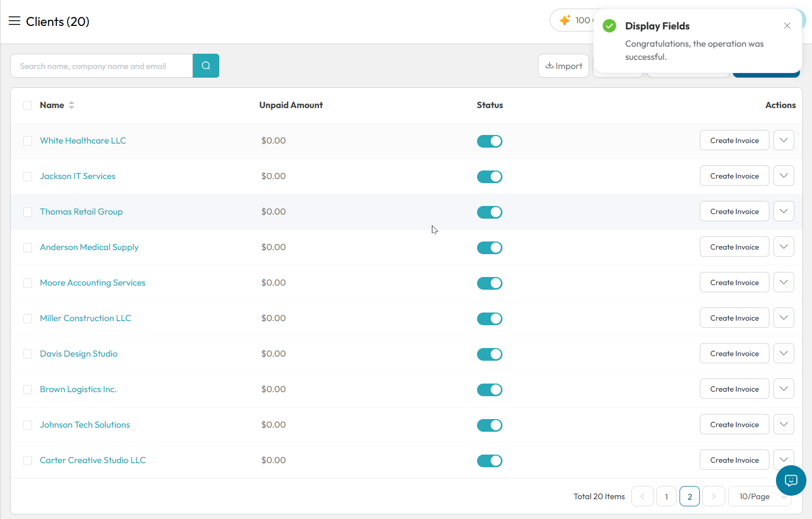Create invoice for Miller Construction LLC
Image resolution: width=812 pixels, height=519 pixels.
(x=734, y=318)
